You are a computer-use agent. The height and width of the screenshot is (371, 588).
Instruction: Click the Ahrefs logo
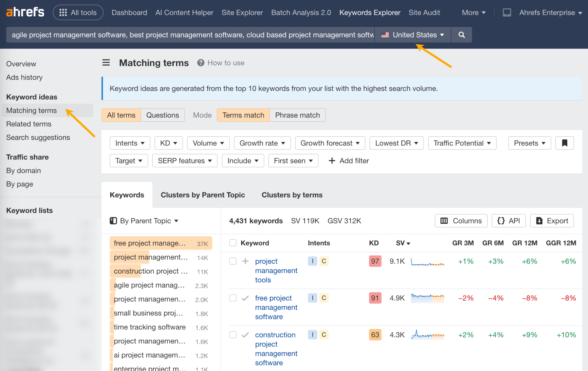25,11
